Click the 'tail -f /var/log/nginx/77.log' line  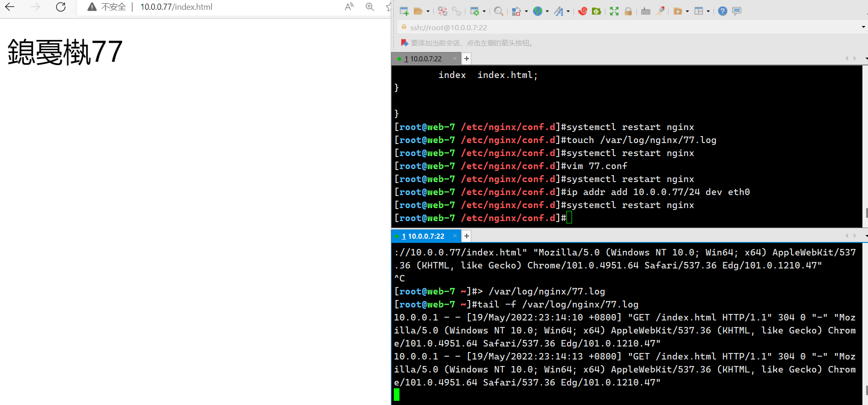pyautogui.click(x=516, y=304)
